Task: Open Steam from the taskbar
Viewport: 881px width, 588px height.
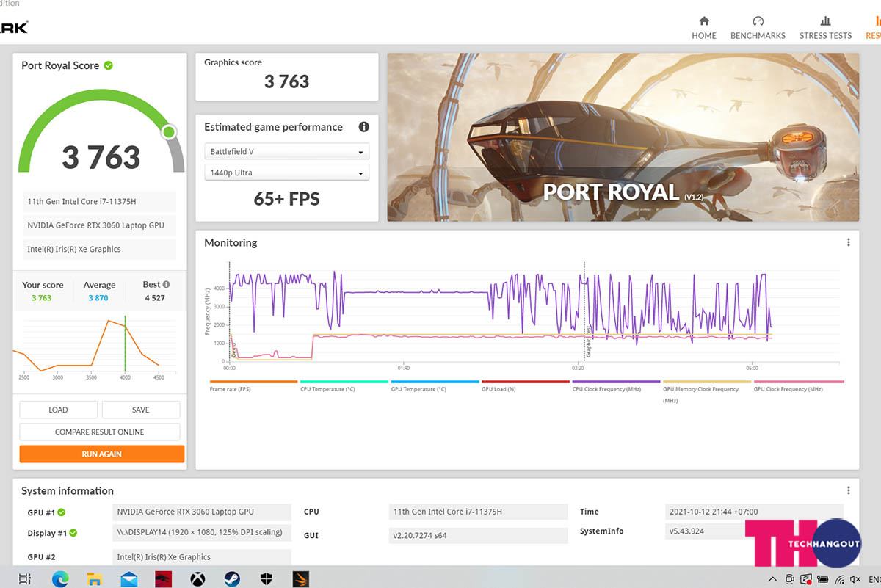Action: (232, 578)
